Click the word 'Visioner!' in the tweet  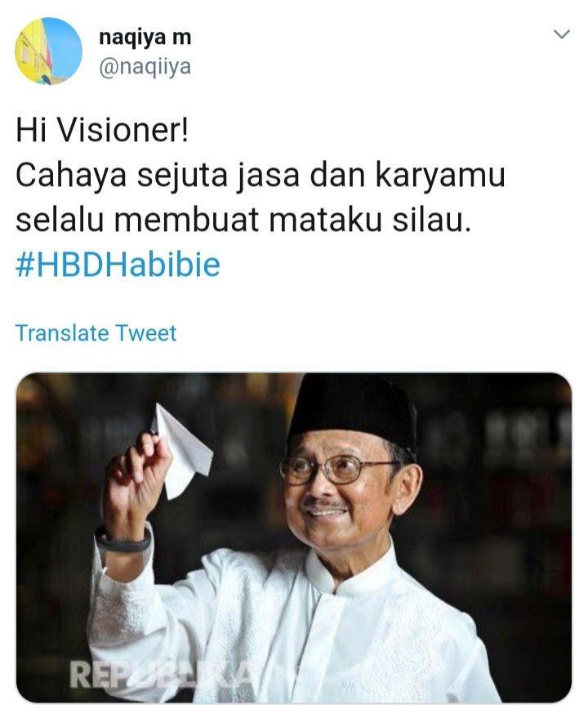[x=122, y=130]
